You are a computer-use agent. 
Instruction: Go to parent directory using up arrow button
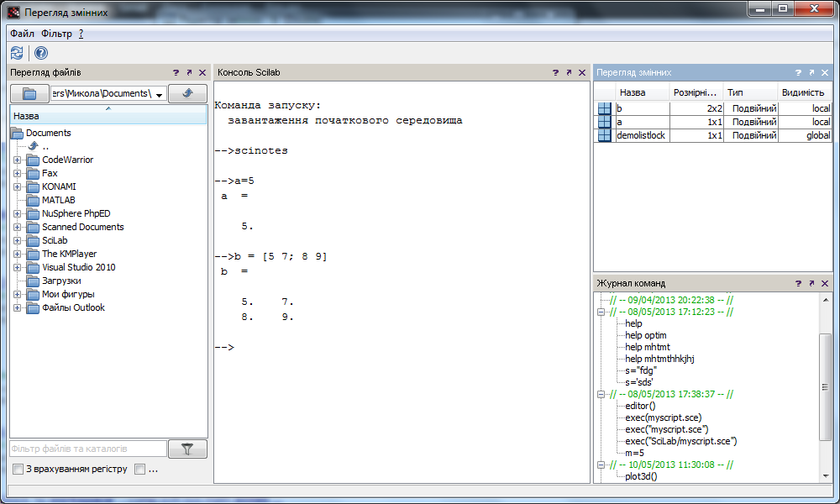pyautogui.click(x=187, y=94)
